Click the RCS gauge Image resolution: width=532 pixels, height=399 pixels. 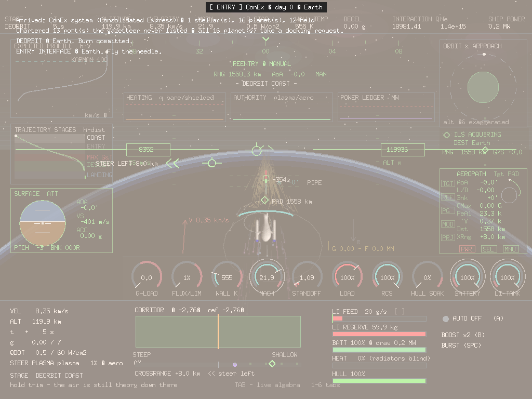coord(387,276)
